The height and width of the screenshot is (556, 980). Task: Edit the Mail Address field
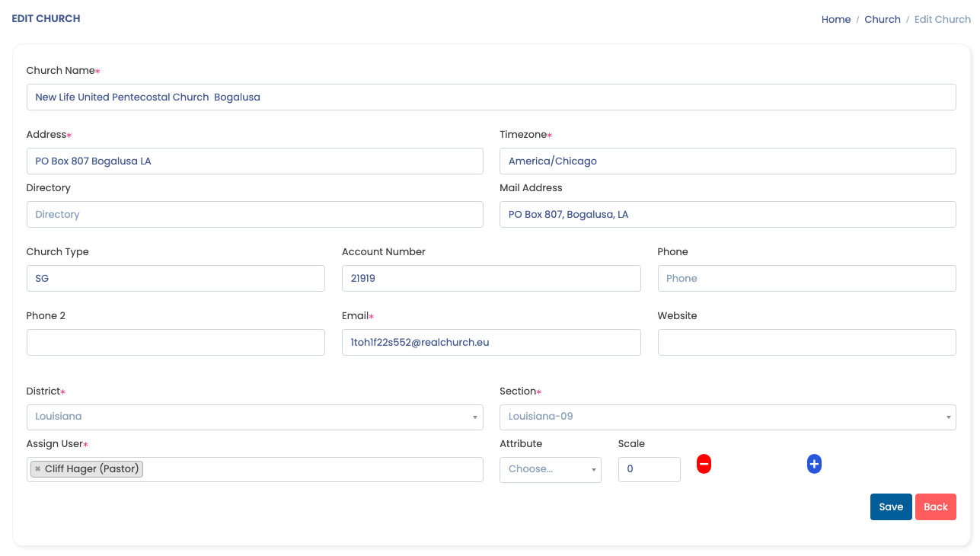(x=728, y=215)
